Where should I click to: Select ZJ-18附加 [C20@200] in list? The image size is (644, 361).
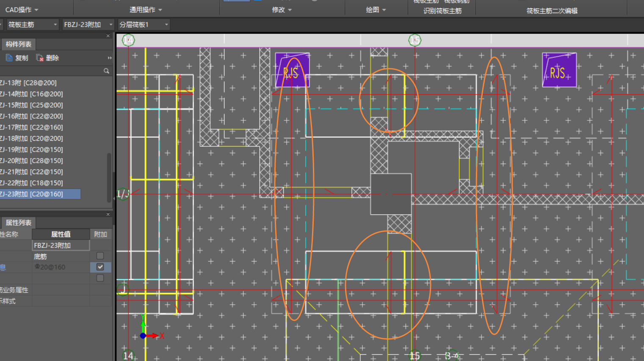click(x=31, y=138)
